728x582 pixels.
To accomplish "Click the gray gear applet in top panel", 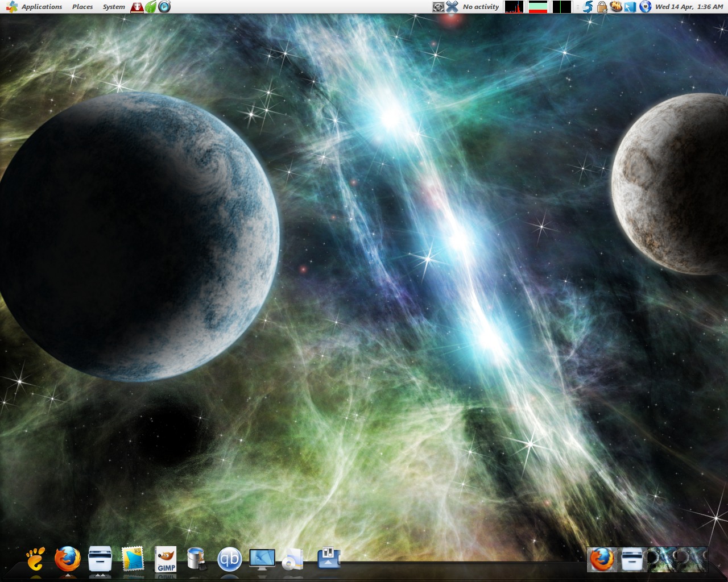I will coord(439,7).
